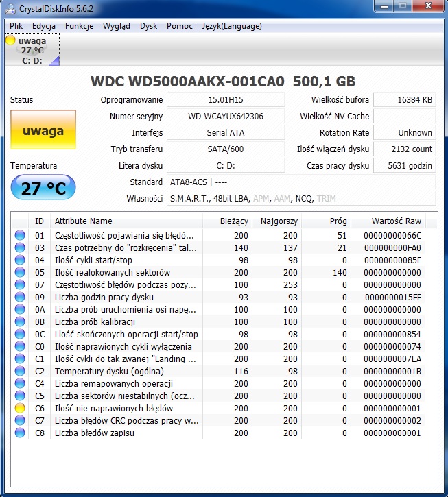
Task: Click raw value 0000000015FF
Action: click(393, 298)
